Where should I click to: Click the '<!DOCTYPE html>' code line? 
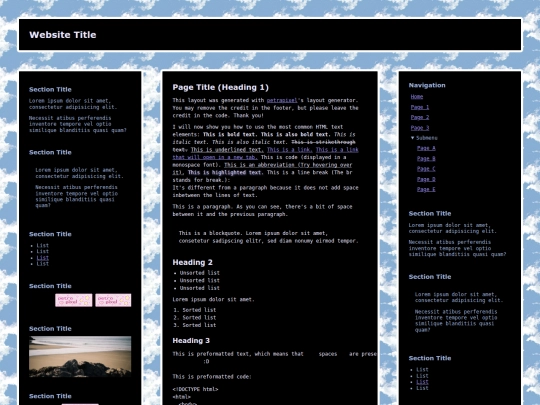point(195,389)
